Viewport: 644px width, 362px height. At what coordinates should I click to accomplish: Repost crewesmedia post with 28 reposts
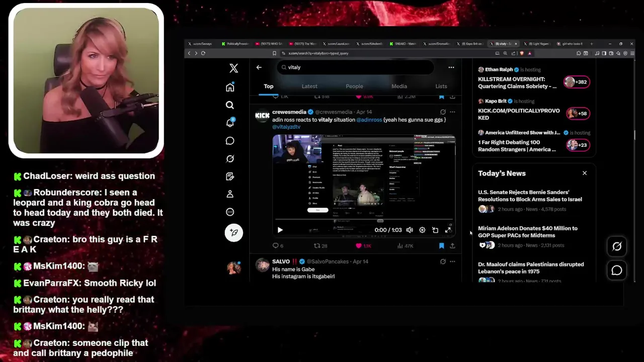320,246
